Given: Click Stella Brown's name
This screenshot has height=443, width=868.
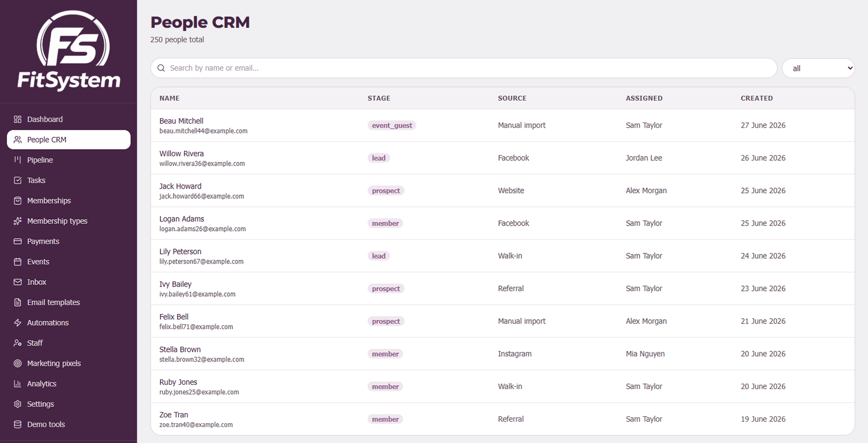Looking at the screenshot, I should coord(180,349).
